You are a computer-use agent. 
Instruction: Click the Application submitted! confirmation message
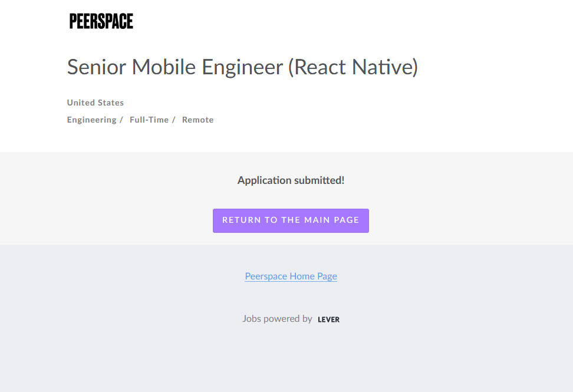tap(291, 180)
